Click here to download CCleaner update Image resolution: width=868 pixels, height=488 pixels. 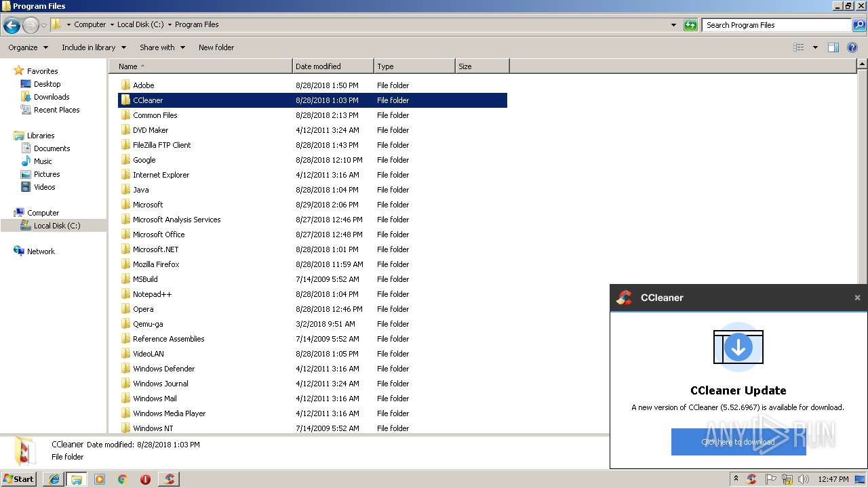coord(738,442)
